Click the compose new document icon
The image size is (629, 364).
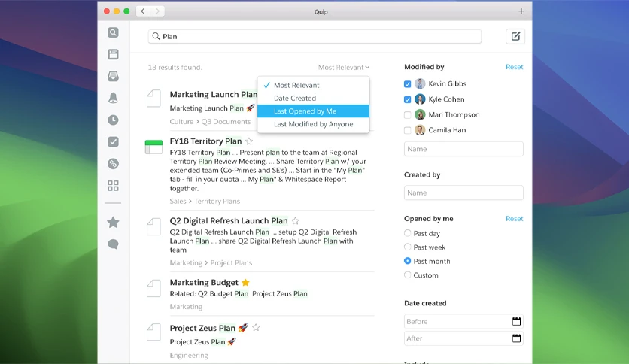tap(515, 37)
